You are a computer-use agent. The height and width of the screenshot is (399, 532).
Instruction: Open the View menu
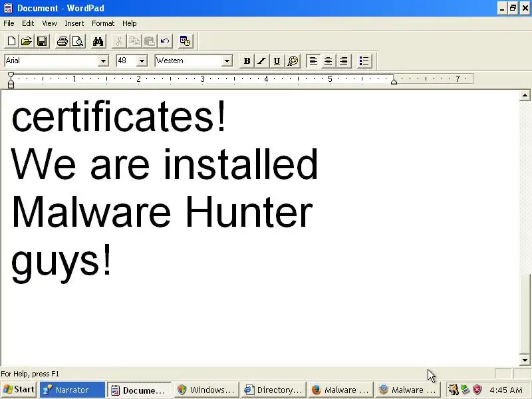49,23
